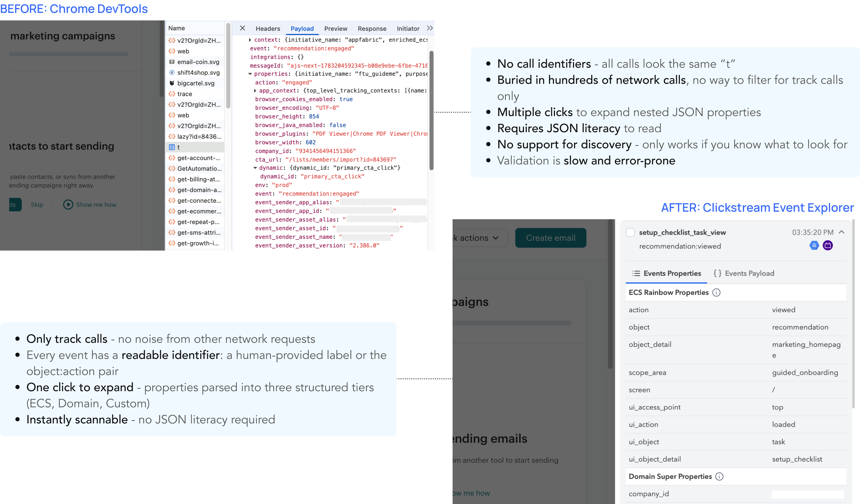Click the guided_onboarding value
This screenshot has height=504, width=860.
point(805,373)
